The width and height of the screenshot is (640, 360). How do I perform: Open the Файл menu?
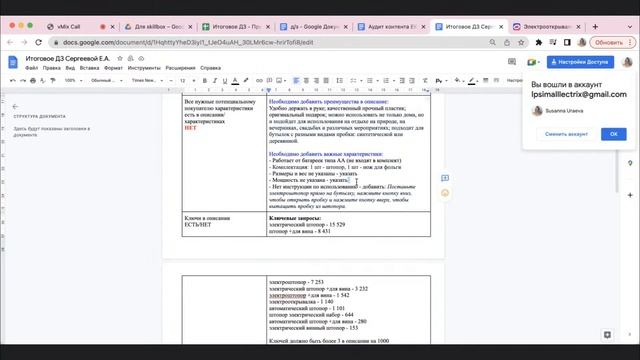[x=31, y=68]
